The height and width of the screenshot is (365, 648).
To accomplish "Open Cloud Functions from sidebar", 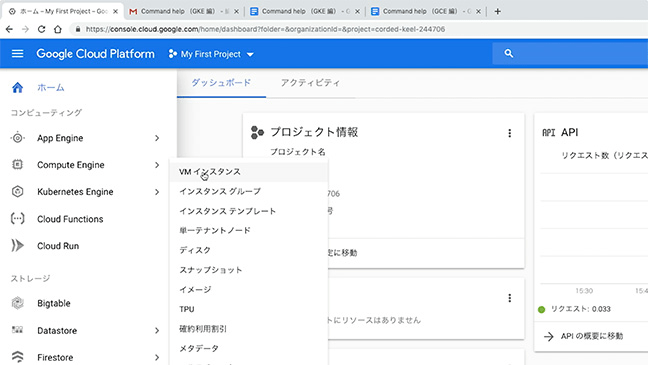I will point(70,219).
